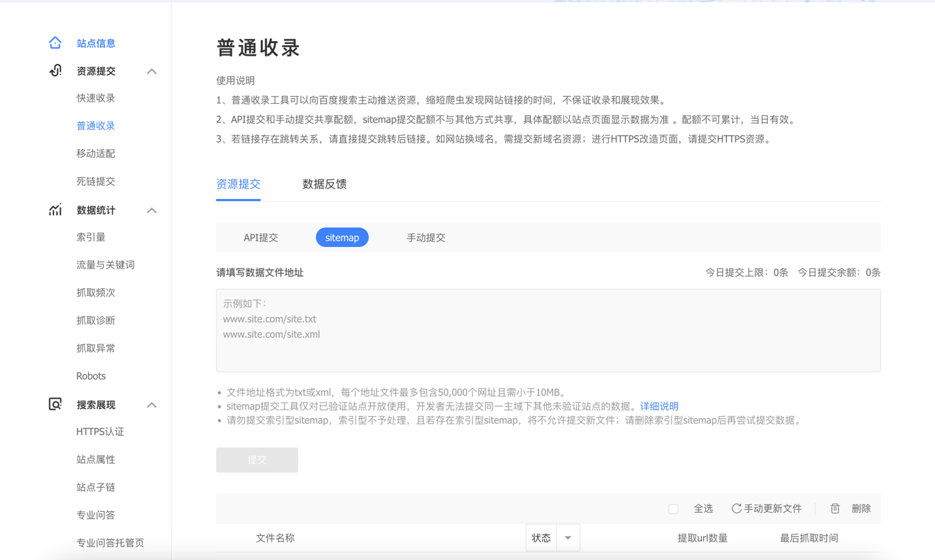Click the 数据统计 chart icon
The image size is (935, 560).
[x=55, y=209]
